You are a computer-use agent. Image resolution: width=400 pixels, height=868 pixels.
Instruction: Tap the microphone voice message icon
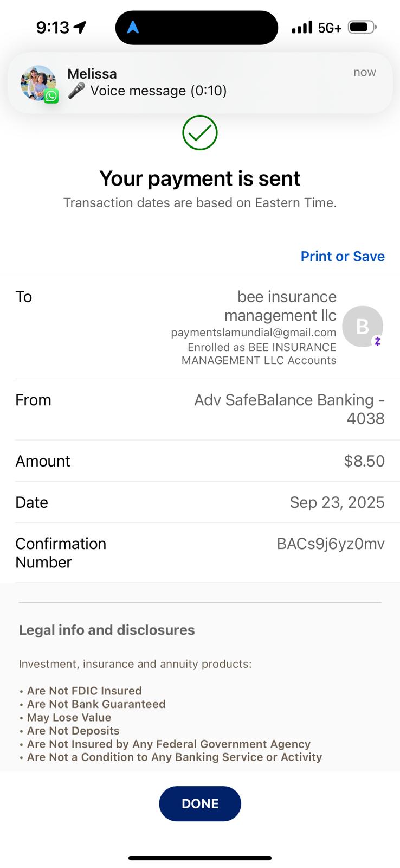point(76,91)
